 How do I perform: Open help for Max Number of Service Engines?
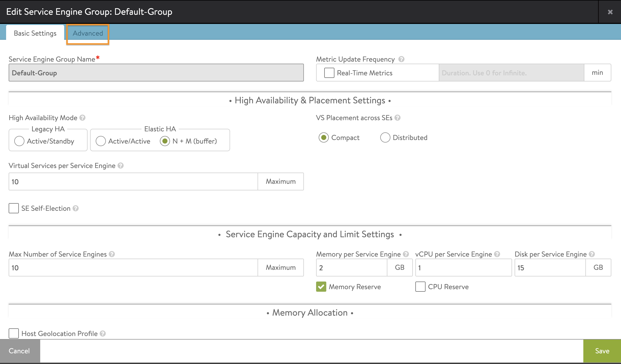112,254
